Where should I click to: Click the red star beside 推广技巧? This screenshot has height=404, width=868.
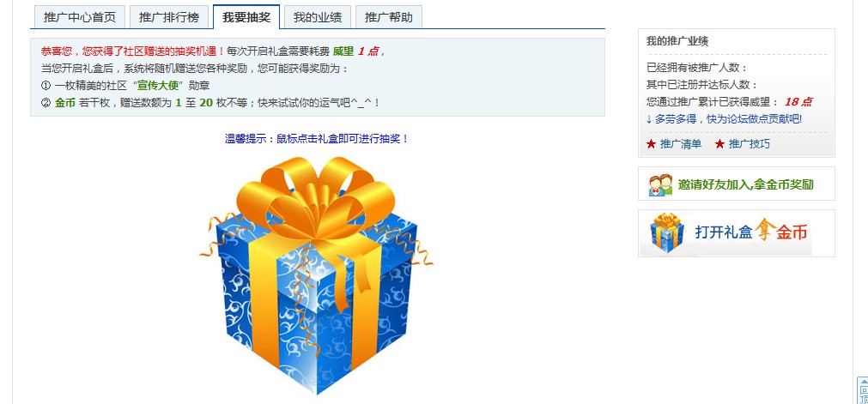[x=719, y=144]
